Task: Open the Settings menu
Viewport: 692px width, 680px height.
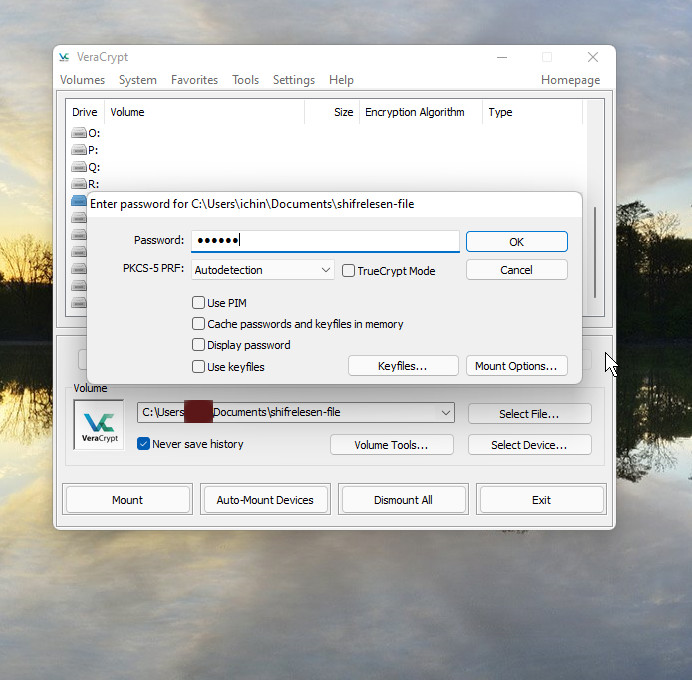Action: [x=294, y=80]
